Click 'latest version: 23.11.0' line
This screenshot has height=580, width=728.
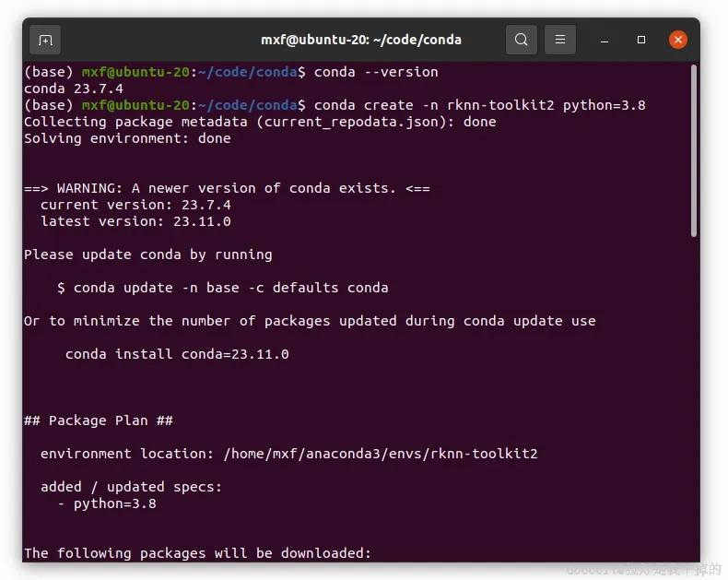(135, 221)
